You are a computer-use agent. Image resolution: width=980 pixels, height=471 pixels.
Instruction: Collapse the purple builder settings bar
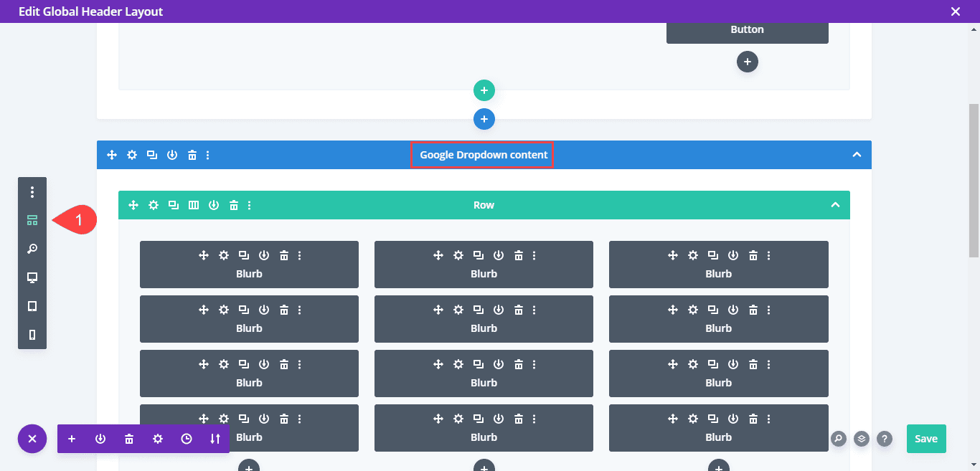(x=32, y=439)
